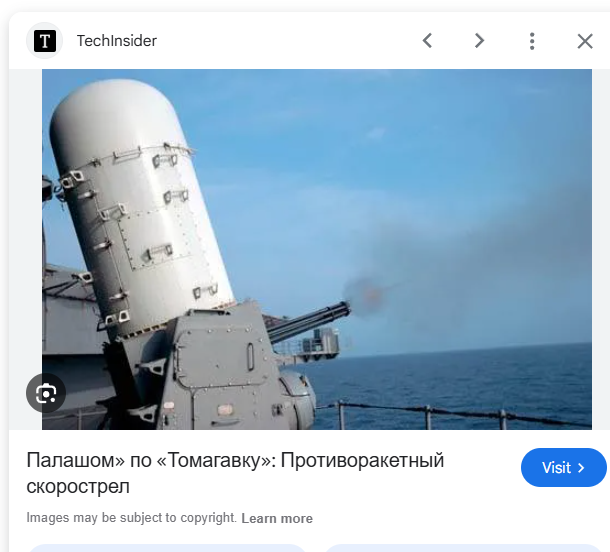Viewport: 610px width, 552px height.
Task: Click the circular TechInsider avatar badge
Action: 45,41
